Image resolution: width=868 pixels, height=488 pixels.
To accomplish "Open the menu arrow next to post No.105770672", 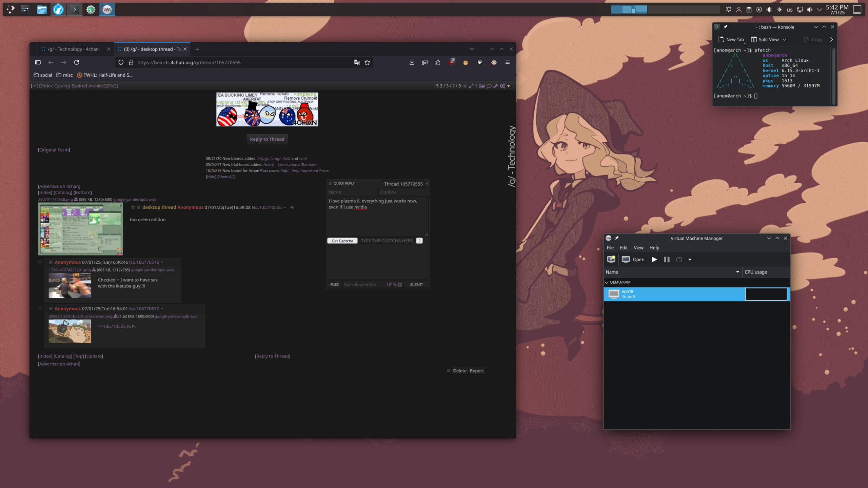I will (x=162, y=309).
